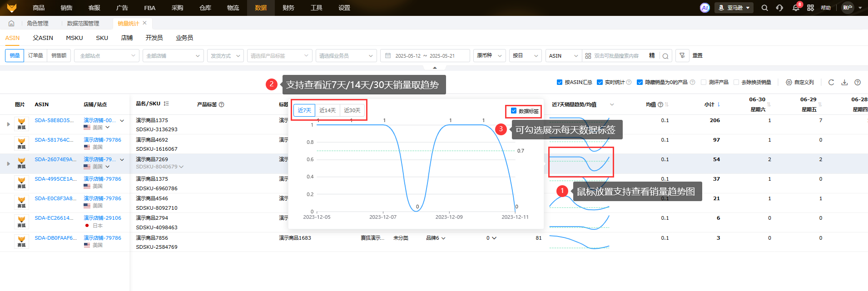Open the advanced filter funnel icon

(682, 55)
